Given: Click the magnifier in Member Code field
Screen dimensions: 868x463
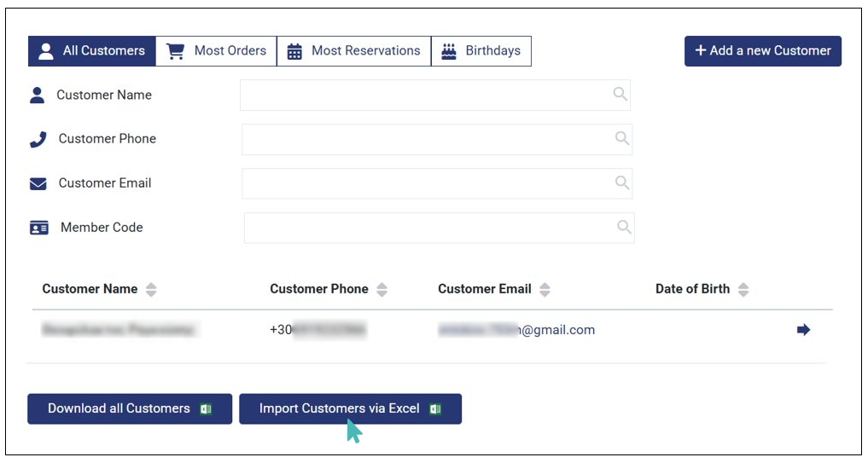Looking at the screenshot, I should [x=624, y=227].
